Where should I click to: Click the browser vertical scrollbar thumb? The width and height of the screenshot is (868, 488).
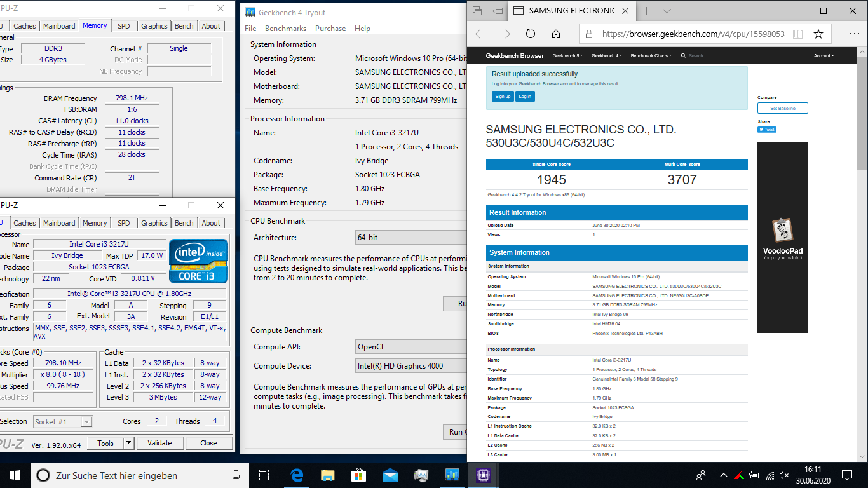coord(862,112)
